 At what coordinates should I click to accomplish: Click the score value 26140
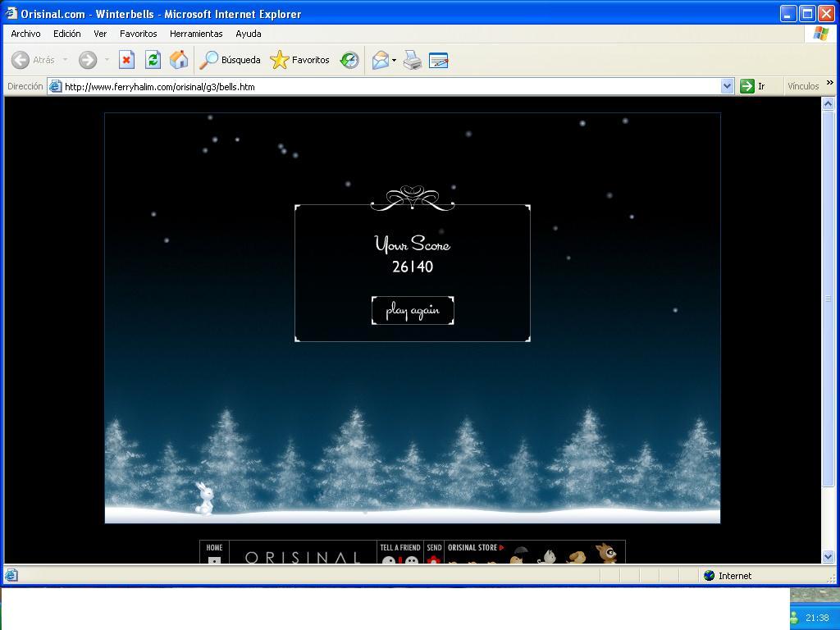click(x=413, y=267)
